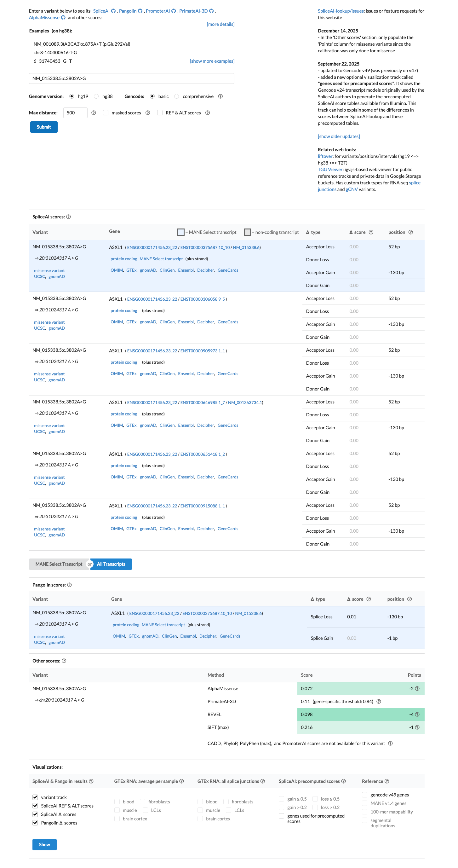Click help icon next to masked scores
458x868 pixels.
[x=147, y=113]
